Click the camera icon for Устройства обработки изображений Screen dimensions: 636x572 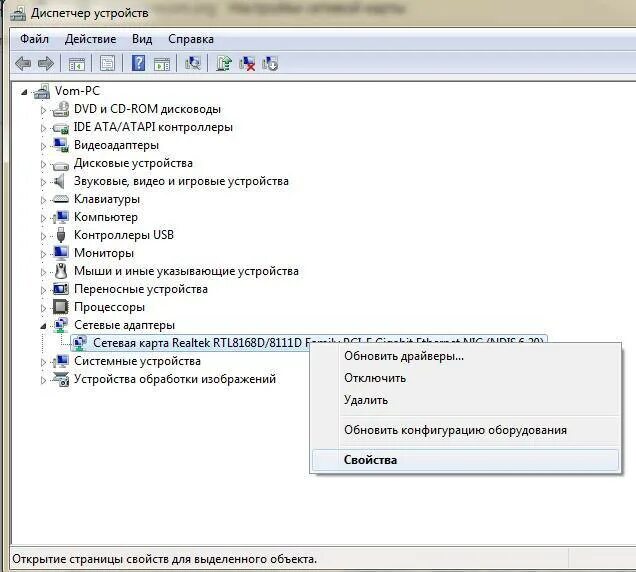[61, 379]
